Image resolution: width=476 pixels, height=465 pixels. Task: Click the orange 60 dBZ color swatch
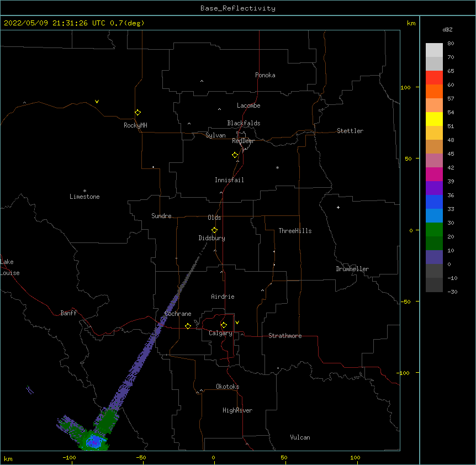(434, 91)
